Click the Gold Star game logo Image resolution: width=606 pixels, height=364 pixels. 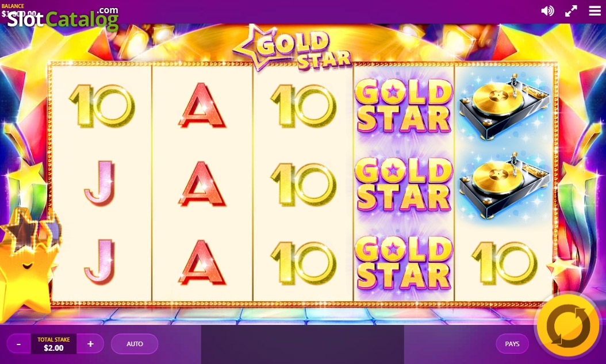coord(293,48)
